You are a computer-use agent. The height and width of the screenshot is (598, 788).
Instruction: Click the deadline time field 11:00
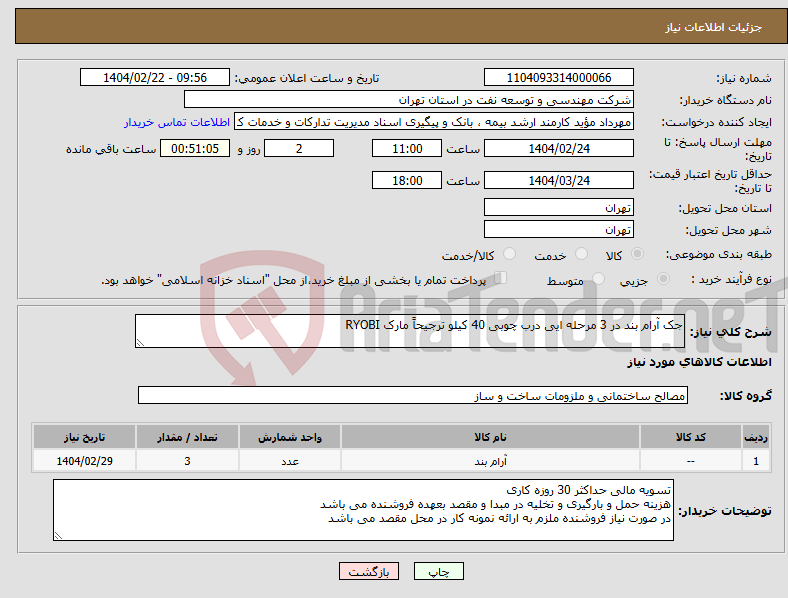(x=407, y=148)
